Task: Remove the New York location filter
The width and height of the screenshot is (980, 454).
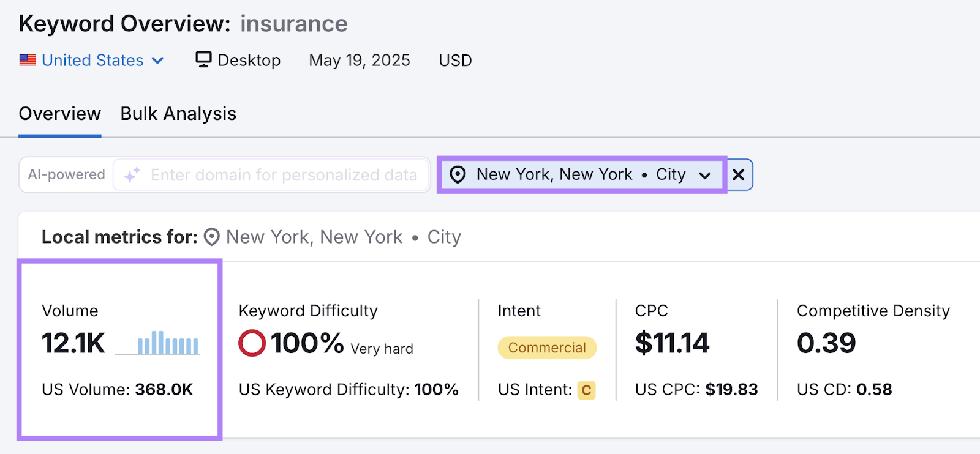Action: point(738,175)
